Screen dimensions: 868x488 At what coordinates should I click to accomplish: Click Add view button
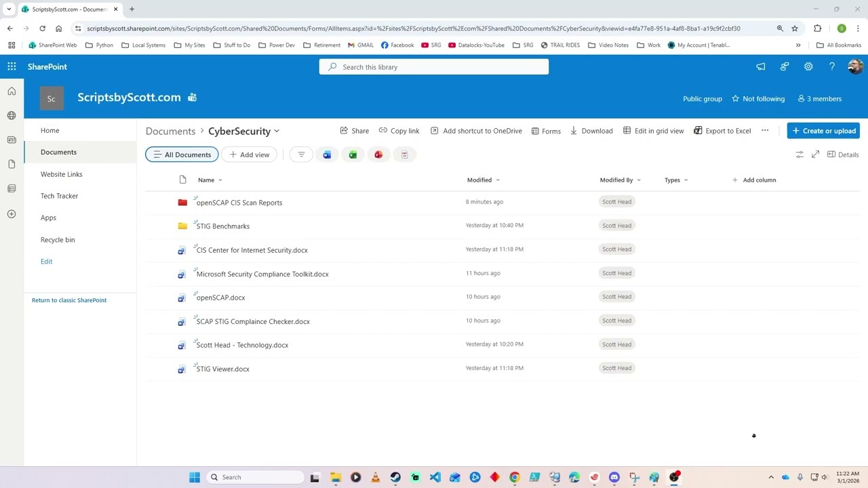[x=250, y=155]
